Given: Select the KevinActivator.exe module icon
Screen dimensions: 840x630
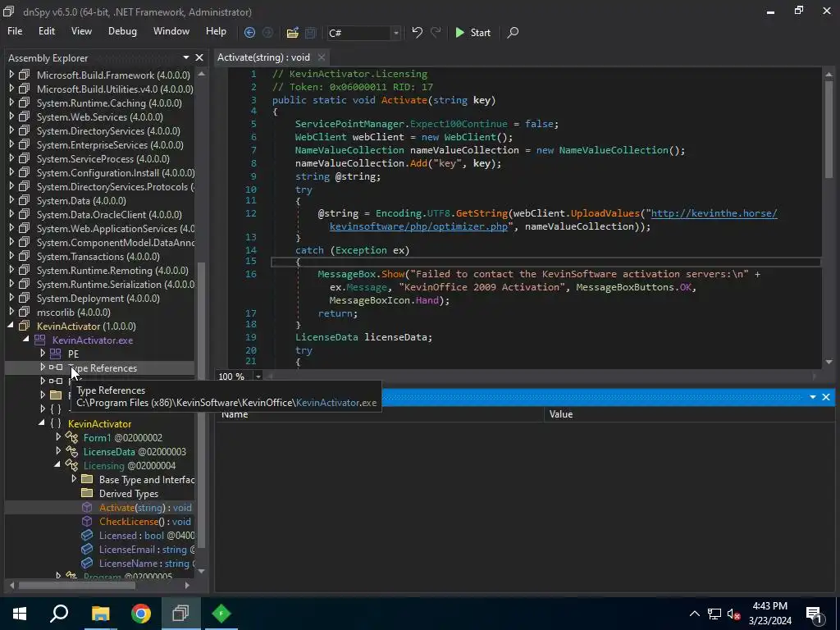Looking at the screenshot, I should [x=39, y=340].
